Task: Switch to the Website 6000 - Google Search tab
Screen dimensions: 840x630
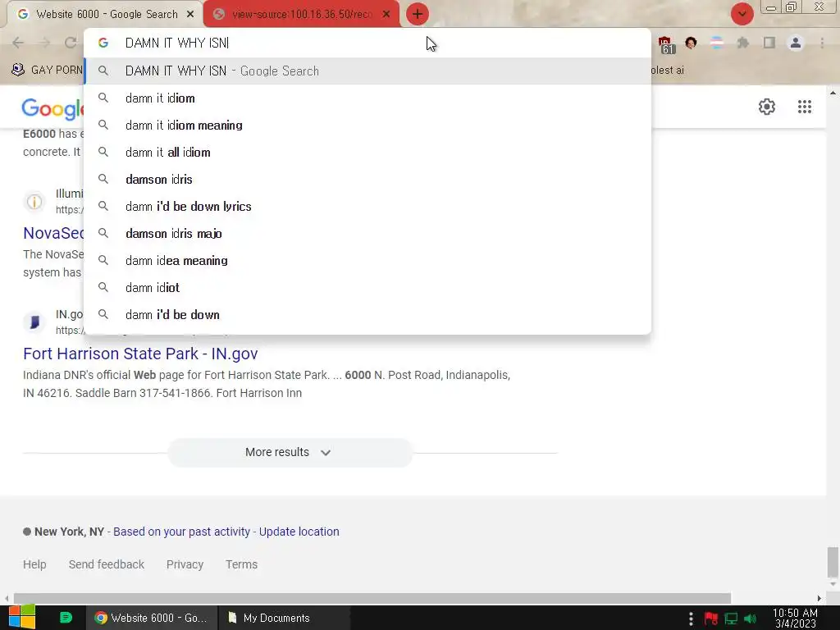Action: pyautogui.click(x=104, y=15)
